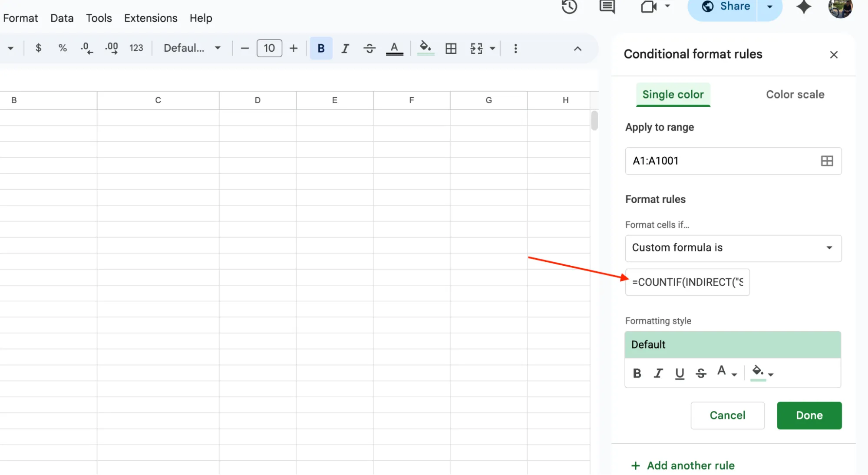Open the fill color swatch in Formatting style
This screenshot has width=868, height=475.
(x=758, y=373)
